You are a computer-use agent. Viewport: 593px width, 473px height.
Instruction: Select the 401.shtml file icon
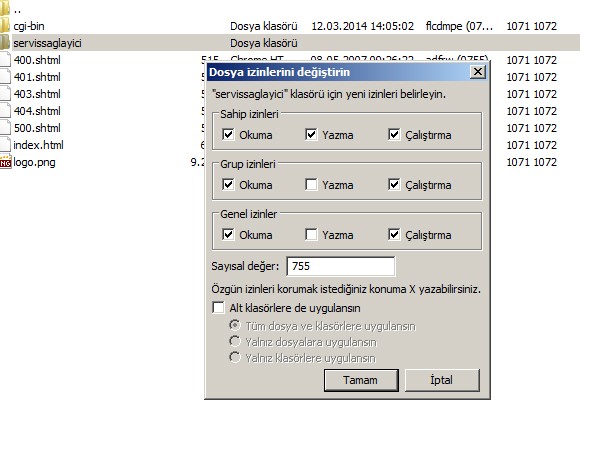pyautogui.click(x=5, y=77)
